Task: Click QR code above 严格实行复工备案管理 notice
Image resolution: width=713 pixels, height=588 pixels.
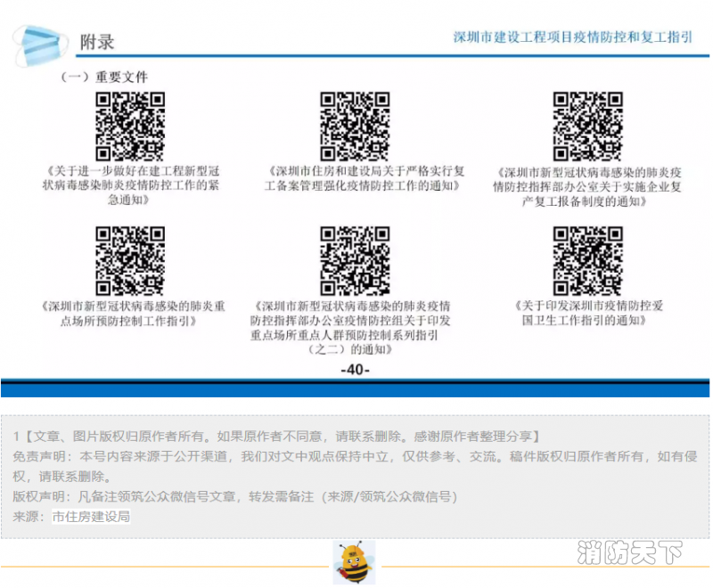Action: click(x=354, y=126)
